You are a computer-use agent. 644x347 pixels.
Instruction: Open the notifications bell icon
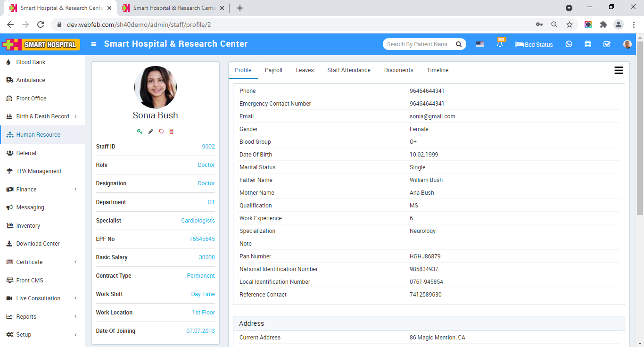tap(500, 44)
